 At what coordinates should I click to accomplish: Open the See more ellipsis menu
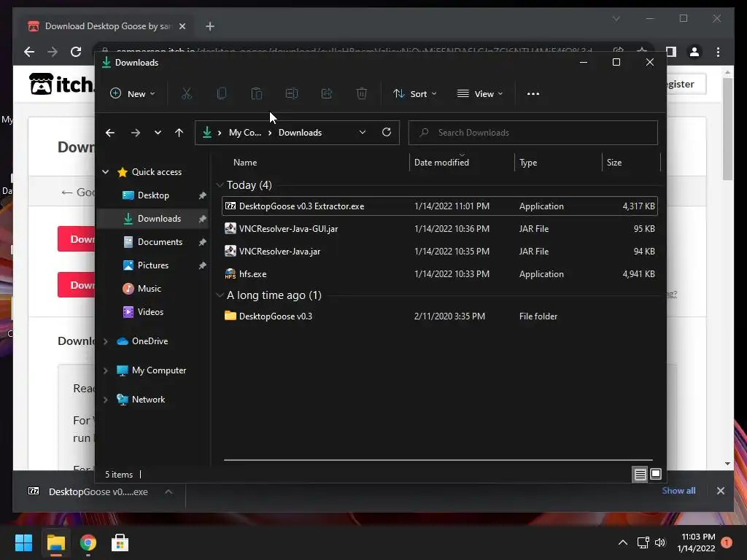click(533, 94)
